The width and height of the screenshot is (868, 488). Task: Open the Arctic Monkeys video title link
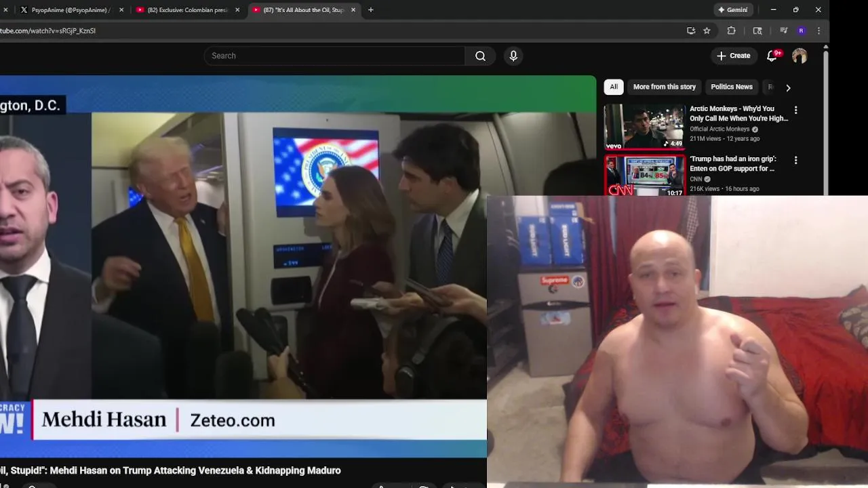738,113
